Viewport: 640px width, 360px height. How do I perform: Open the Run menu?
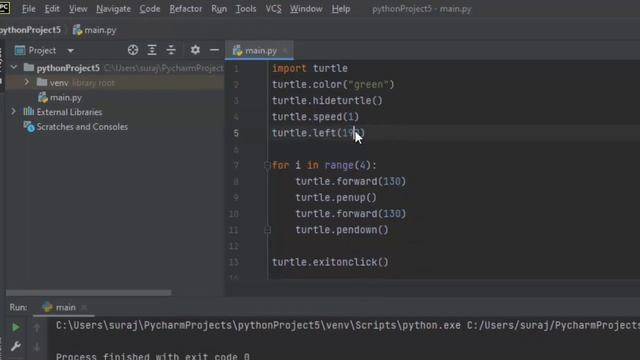(x=219, y=9)
